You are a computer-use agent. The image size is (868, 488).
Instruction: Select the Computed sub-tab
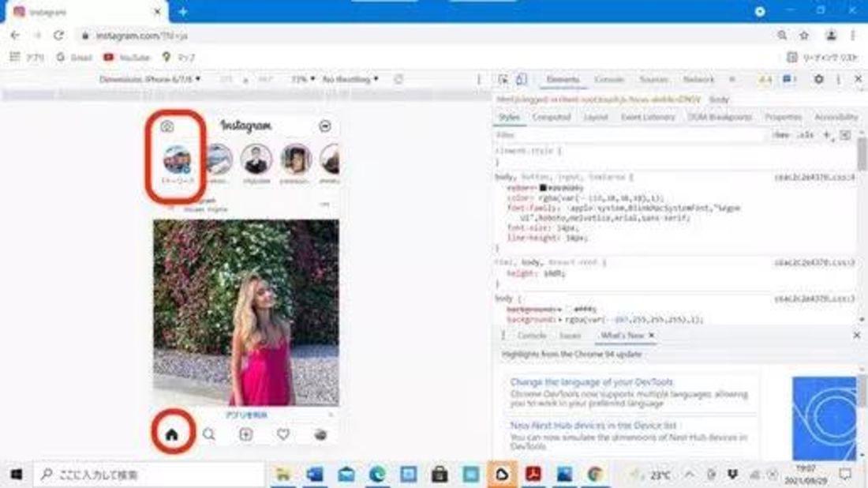coord(552,118)
